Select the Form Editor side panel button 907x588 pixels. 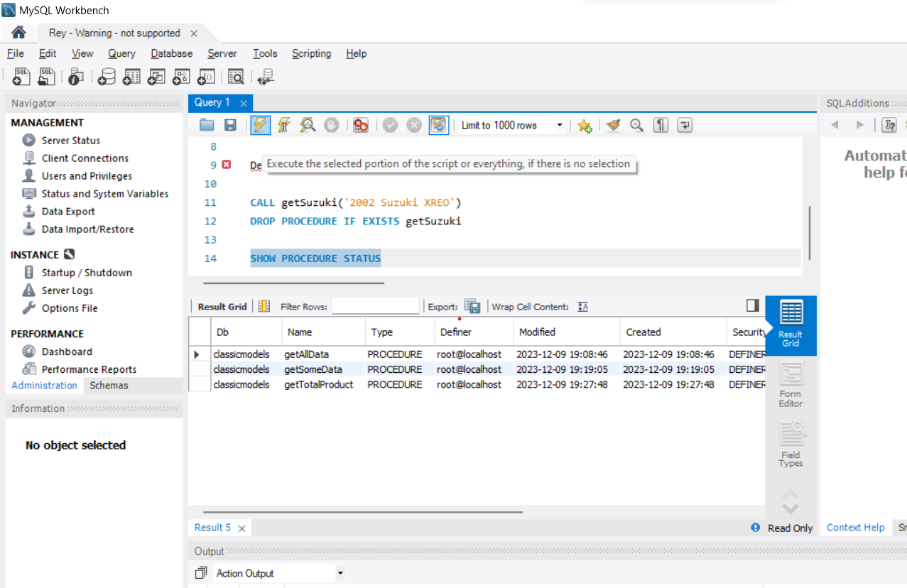pyautogui.click(x=791, y=385)
